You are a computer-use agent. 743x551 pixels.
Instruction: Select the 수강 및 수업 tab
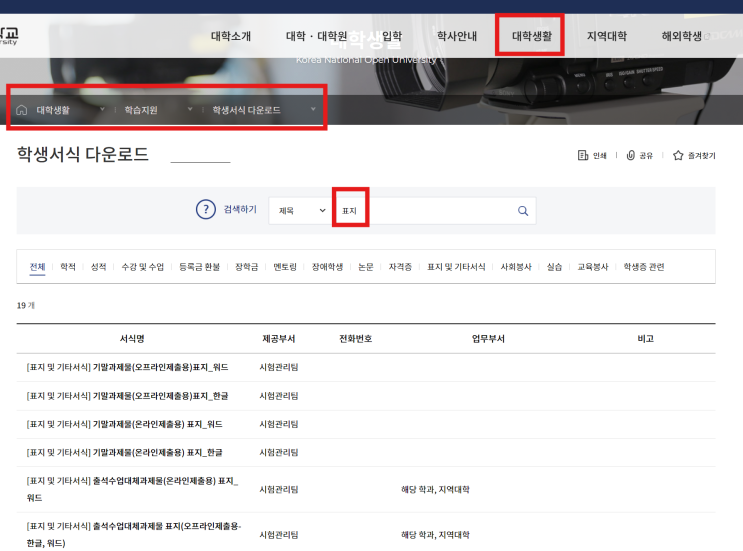tap(142, 267)
